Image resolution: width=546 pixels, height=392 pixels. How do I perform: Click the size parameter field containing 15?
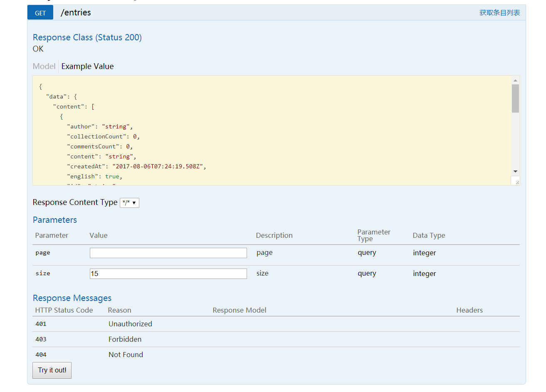(x=168, y=274)
